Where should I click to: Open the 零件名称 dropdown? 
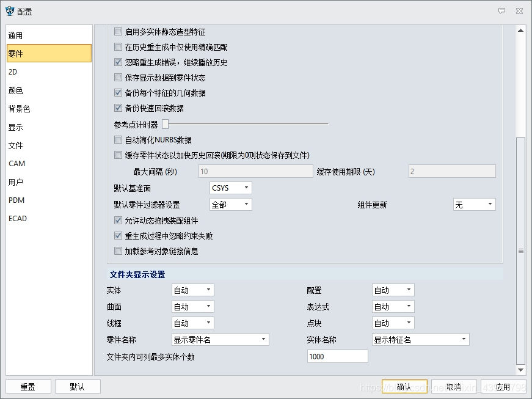point(220,340)
